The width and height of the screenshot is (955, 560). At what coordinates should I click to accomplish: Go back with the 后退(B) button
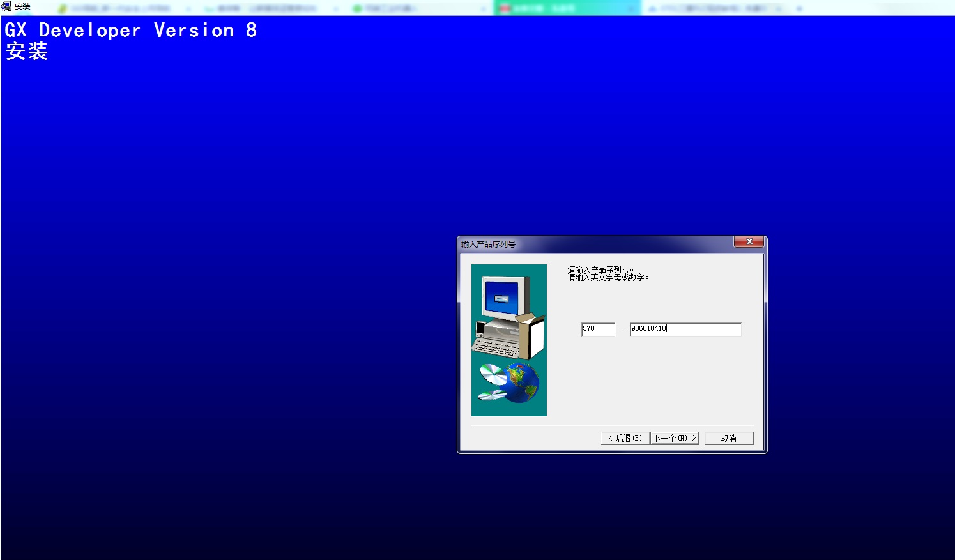pyautogui.click(x=625, y=438)
